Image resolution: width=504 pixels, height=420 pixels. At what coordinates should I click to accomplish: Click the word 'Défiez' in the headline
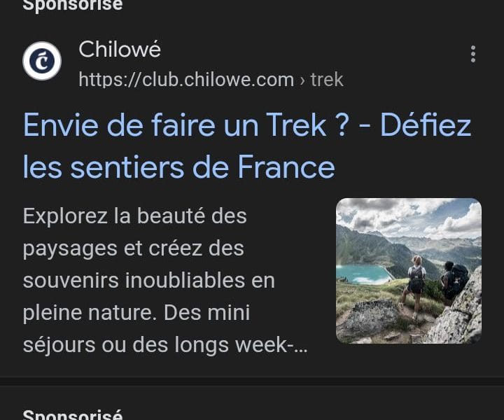[x=426, y=125]
